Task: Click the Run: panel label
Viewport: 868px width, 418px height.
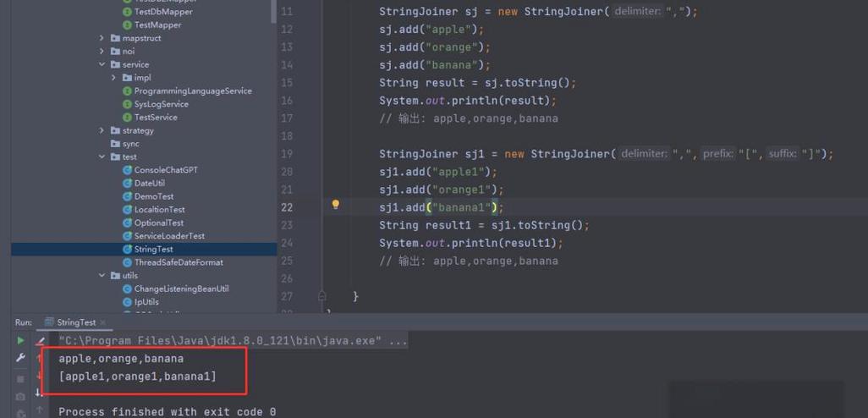Action: (24, 322)
